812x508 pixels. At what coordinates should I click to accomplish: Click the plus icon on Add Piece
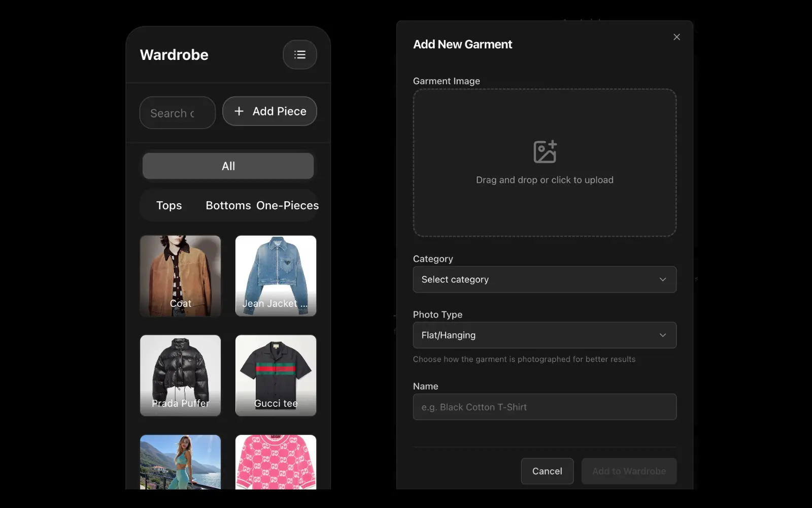pyautogui.click(x=239, y=111)
